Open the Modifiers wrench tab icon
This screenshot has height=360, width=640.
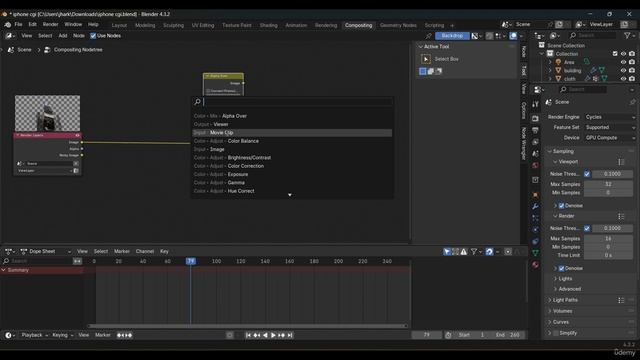coord(535,206)
